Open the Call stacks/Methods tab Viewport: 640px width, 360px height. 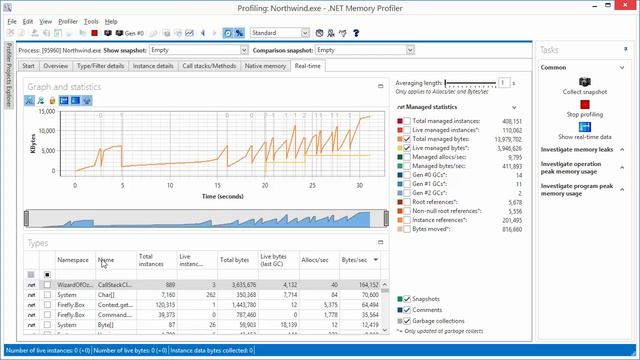pyautogui.click(x=209, y=66)
